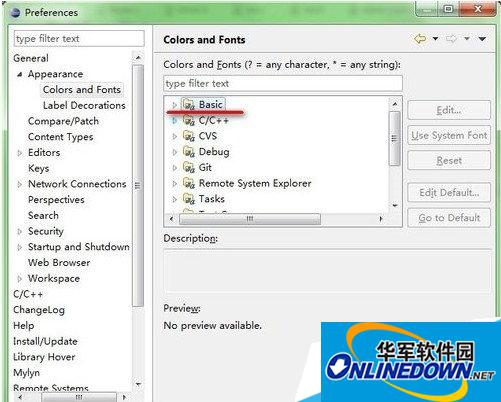Expand the CVS category

[x=174, y=136]
